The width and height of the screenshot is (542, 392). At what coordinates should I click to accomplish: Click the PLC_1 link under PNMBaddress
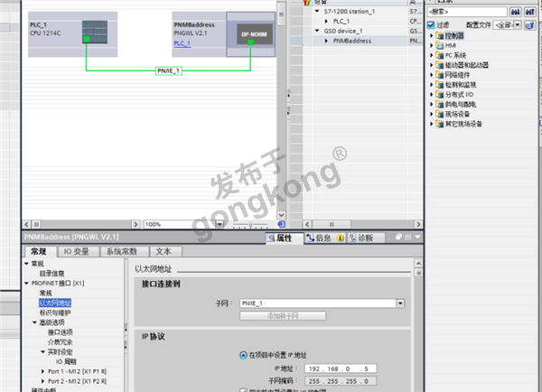pos(182,43)
